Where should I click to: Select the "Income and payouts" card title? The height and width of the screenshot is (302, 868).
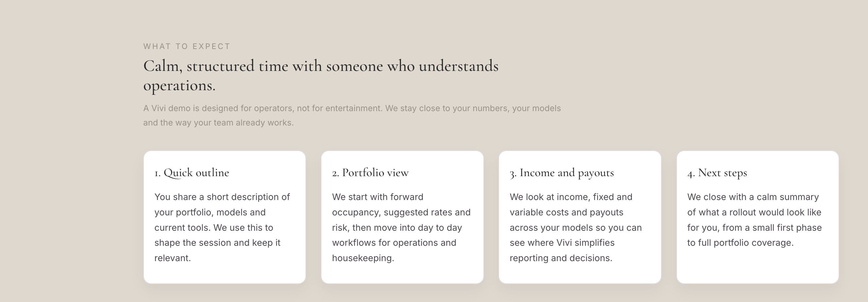point(566,173)
